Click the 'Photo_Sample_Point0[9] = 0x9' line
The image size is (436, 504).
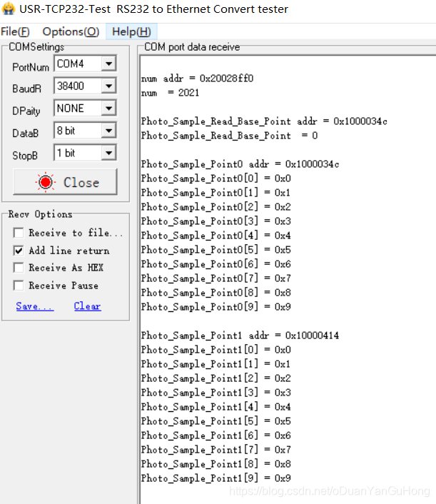click(216, 307)
